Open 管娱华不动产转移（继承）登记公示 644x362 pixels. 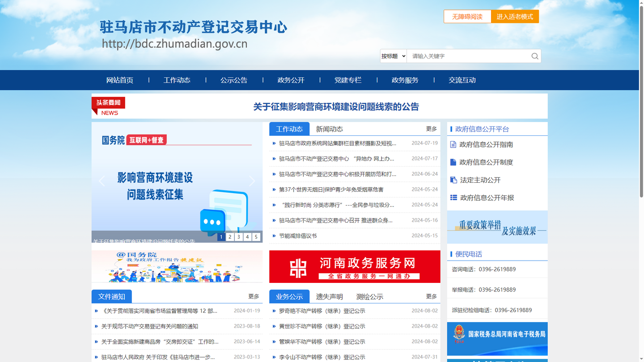point(322,342)
